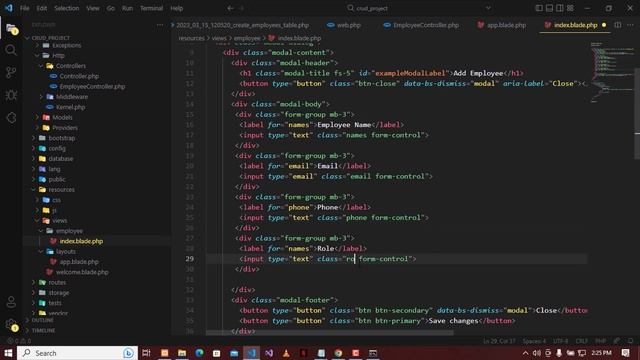Open the Terminal menu
The height and width of the screenshot is (360, 640).
click(151, 8)
